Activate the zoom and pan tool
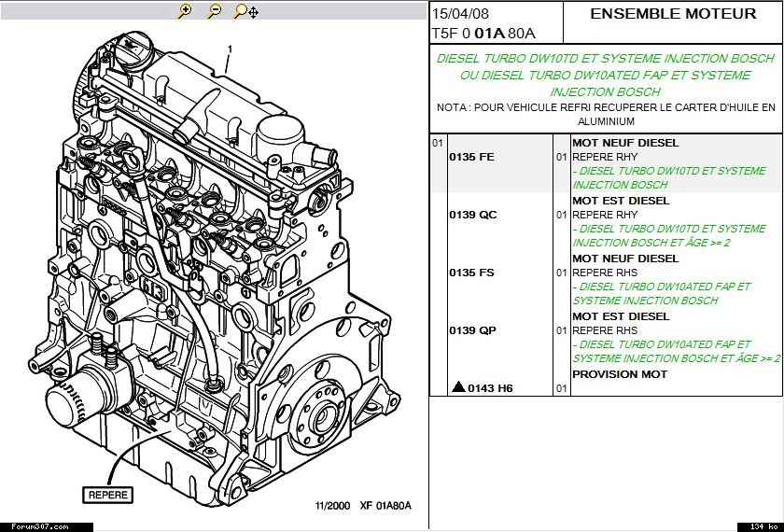This screenshot has width=784, height=532. tap(245, 11)
